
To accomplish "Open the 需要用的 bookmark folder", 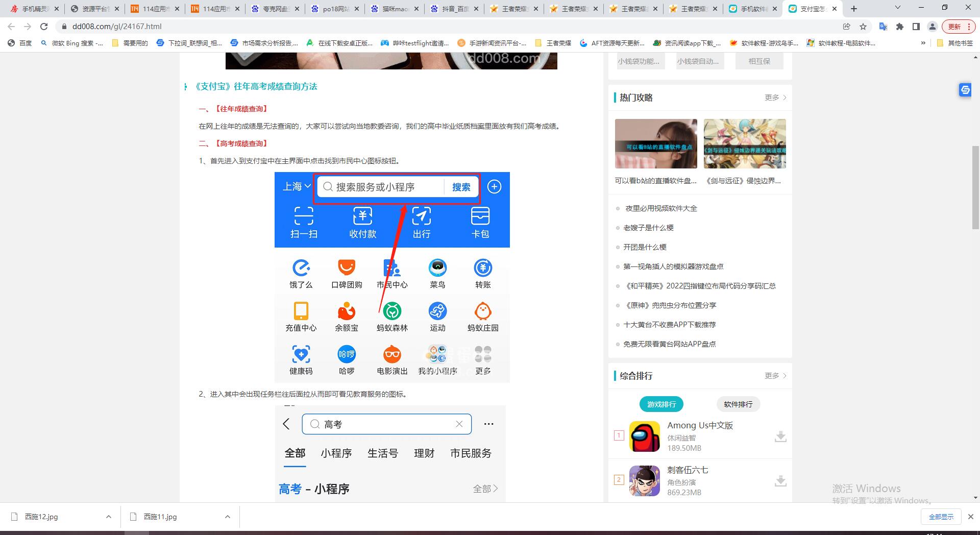I will tap(130, 43).
